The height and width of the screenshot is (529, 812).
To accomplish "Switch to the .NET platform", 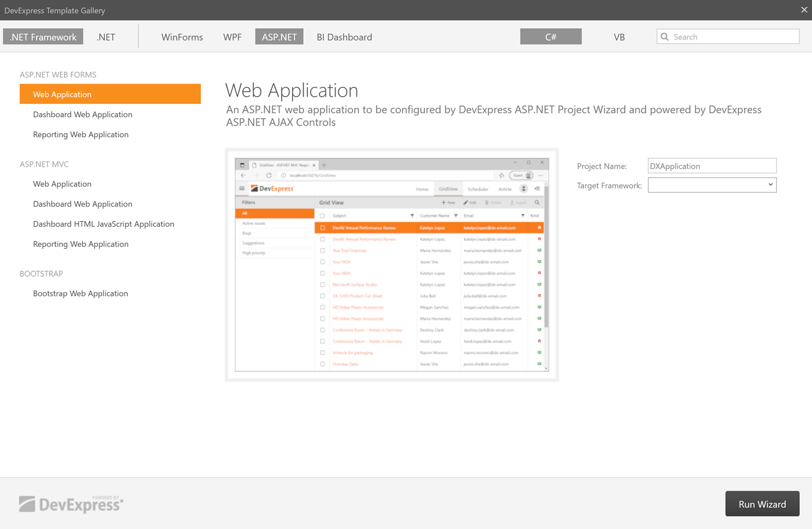I will click(x=106, y=37).
